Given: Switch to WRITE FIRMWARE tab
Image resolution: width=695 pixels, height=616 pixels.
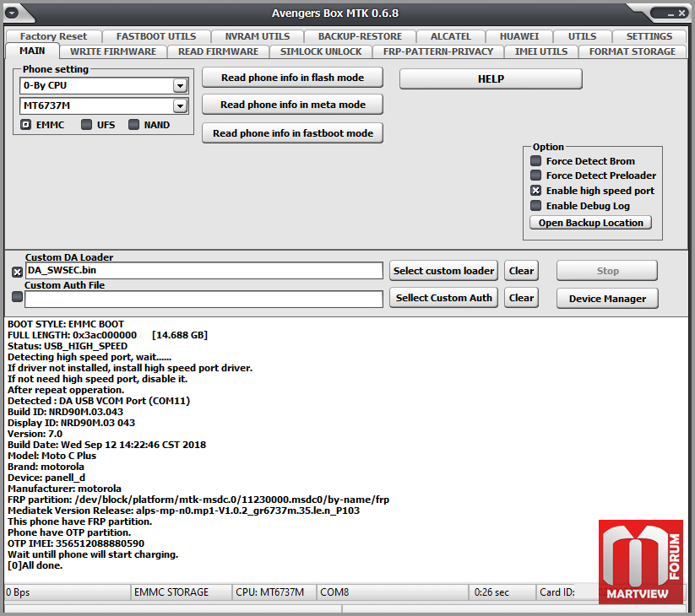Looking at the screenshot, I should (x=113, y=51).
